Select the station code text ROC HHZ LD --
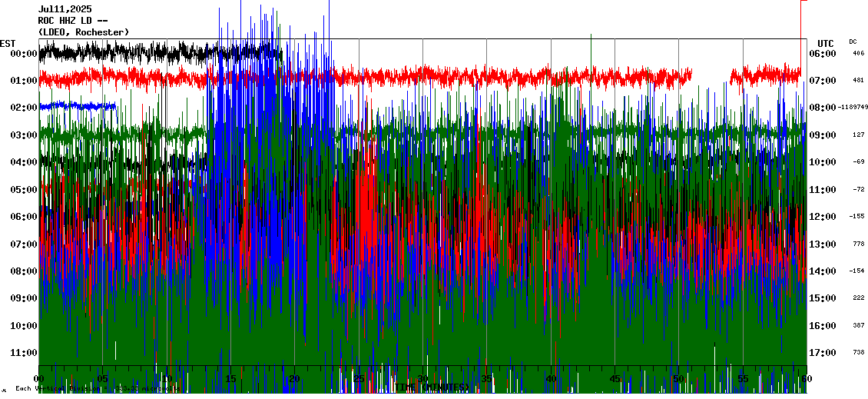The image size is (868, 399). (73, 21)
